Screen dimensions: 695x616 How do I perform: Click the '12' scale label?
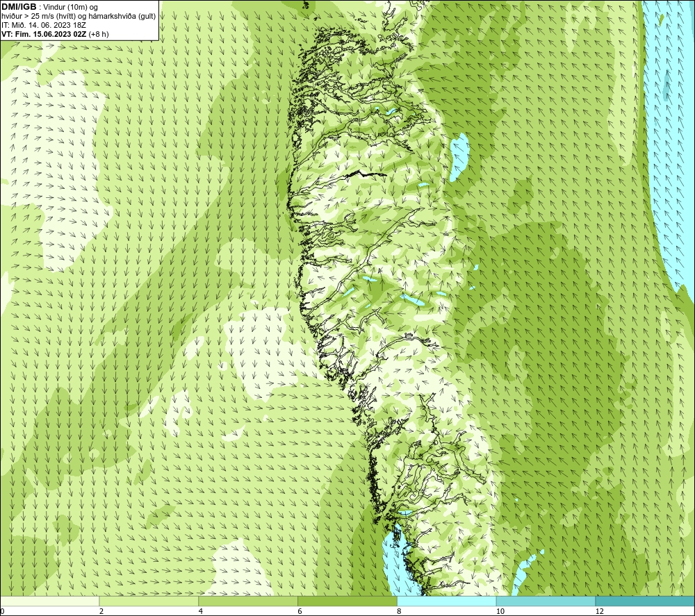[x=600, y=611]
